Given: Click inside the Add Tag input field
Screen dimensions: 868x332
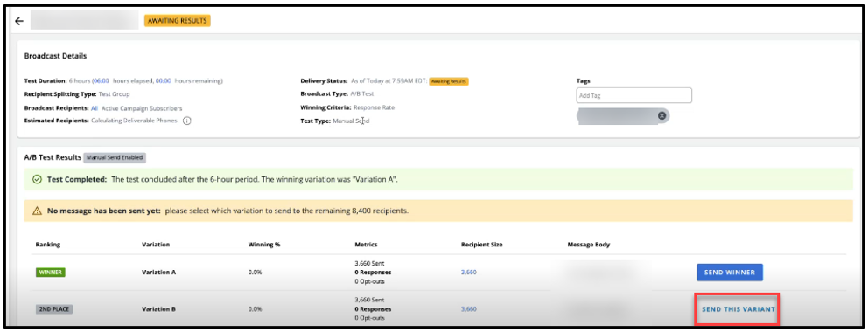Looking at the screenshot, I should click(x=633, y=95).
